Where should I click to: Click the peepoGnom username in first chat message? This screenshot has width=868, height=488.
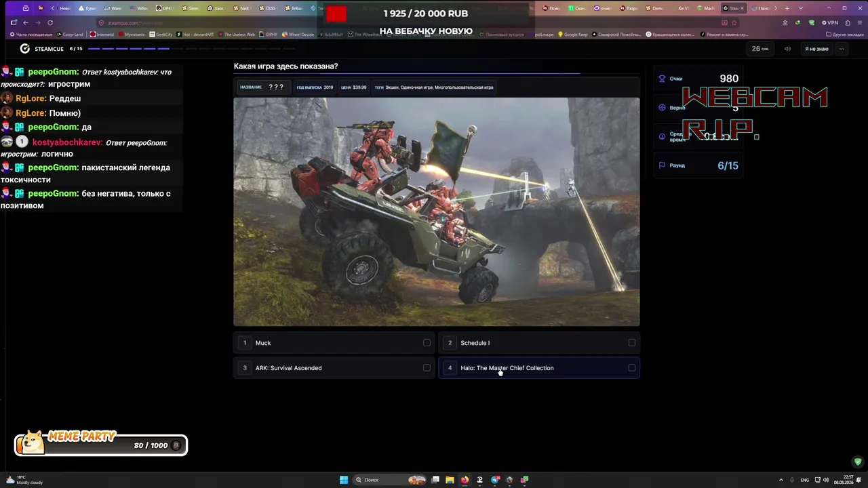click(54, 72)
